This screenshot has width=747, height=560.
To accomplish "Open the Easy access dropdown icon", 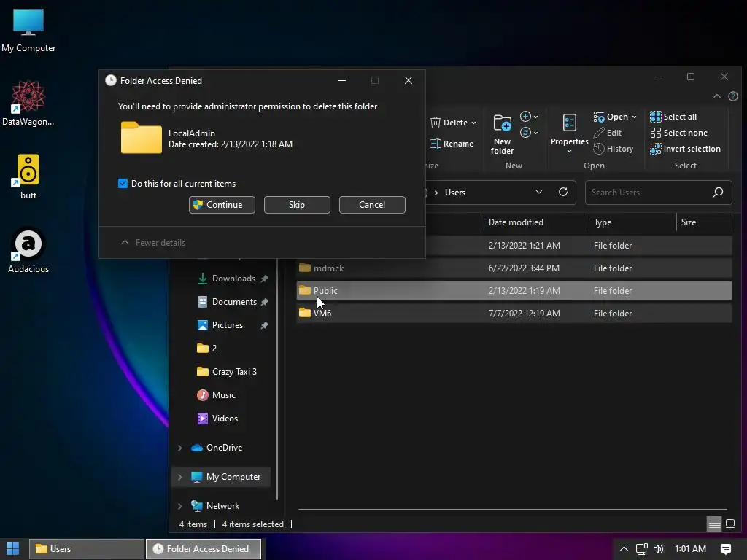I will [x=529, y=133].
